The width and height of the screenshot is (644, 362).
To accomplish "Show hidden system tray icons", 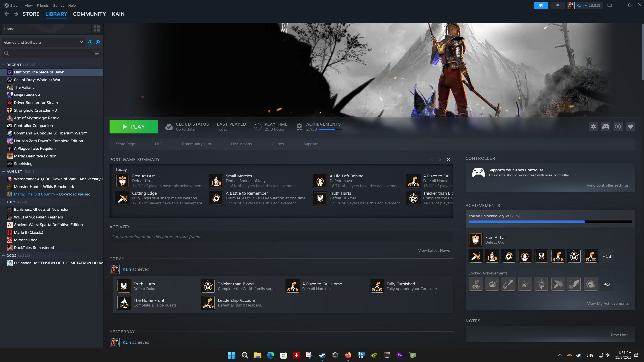I will click(560, 355).
